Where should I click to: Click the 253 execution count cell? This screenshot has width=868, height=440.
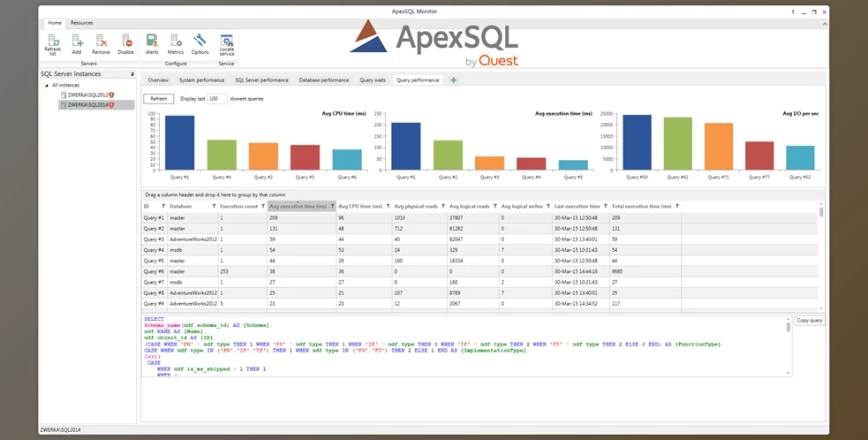pos(243,271)
